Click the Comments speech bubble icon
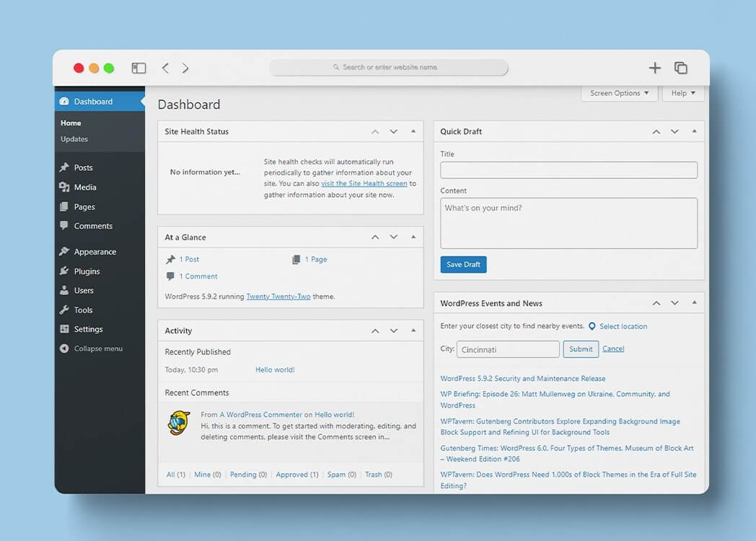This screenshot has width=756, height=541. coord(63,226)
